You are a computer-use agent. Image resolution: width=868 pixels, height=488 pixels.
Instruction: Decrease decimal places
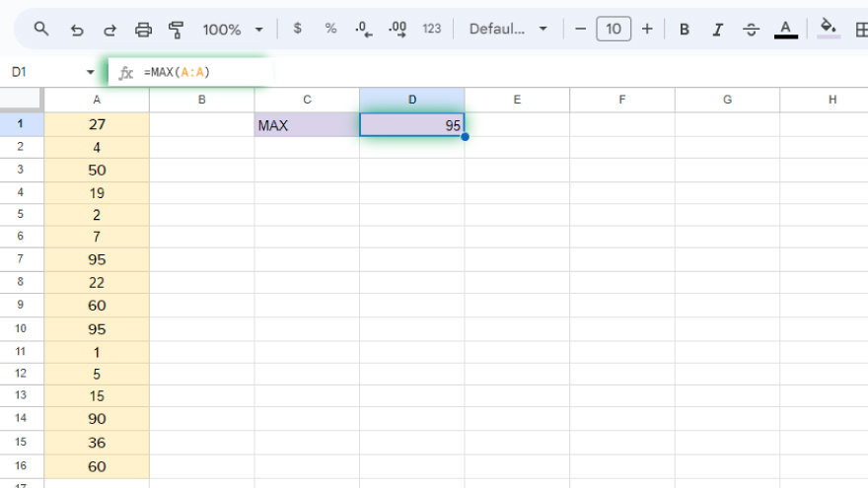(364, 30)
